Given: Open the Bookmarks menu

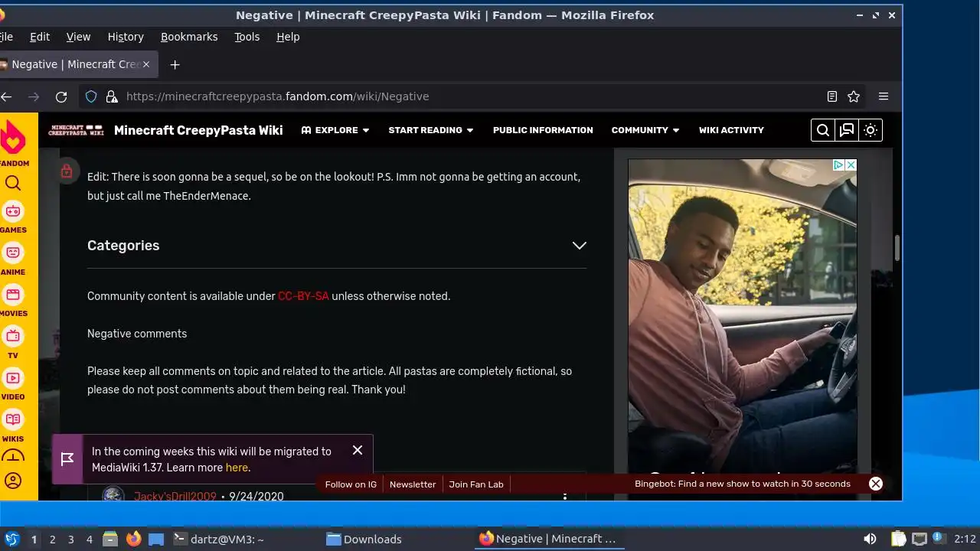Looking at the screenshot, I should click(x=189, y=37).
